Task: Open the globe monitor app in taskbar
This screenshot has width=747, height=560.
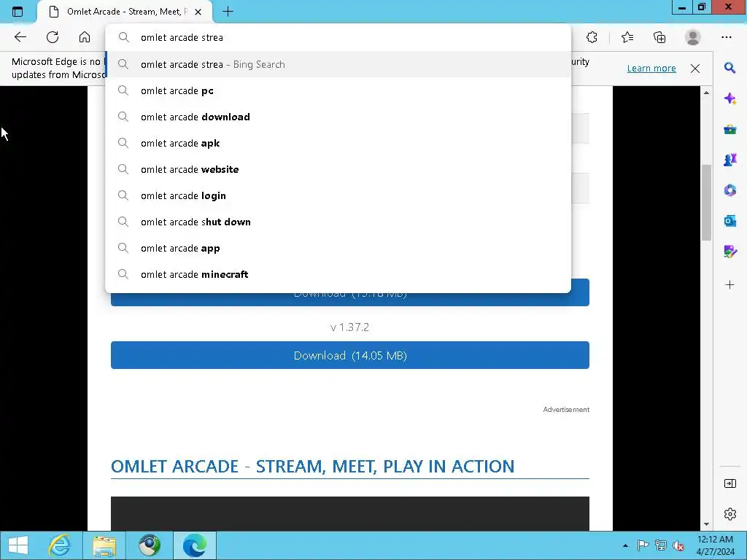Action: 149,545
